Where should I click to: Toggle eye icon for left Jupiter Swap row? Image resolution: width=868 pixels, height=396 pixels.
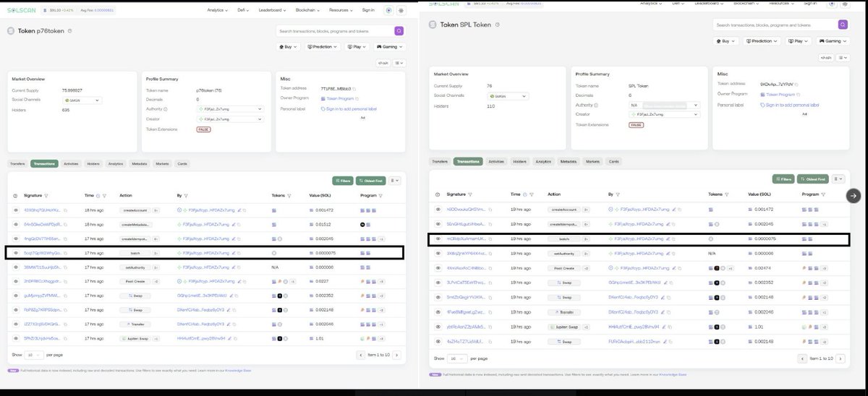coord(16,337)
